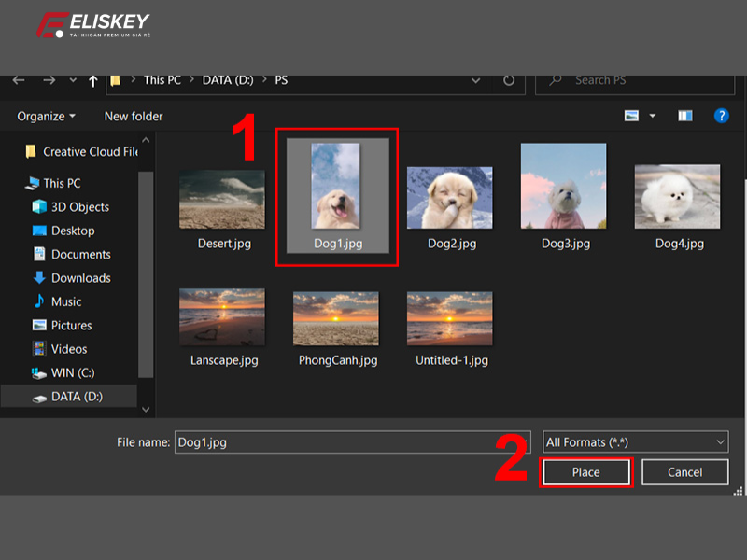The width and height of the screenshot is (747, 560).
Task: Navigate to This PC via breadcrumb
Action: (x=162, y=80)
